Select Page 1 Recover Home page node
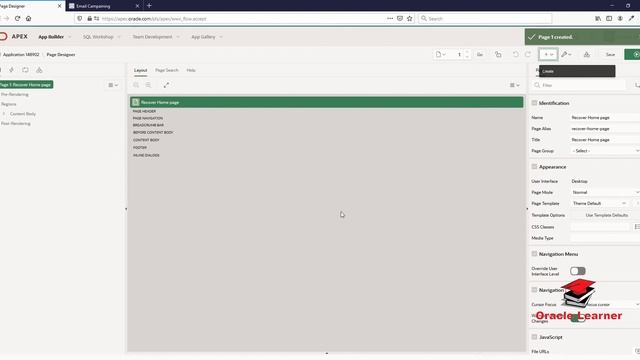The height and width of the screenshot is (360, 640). (x=26, y=84)
